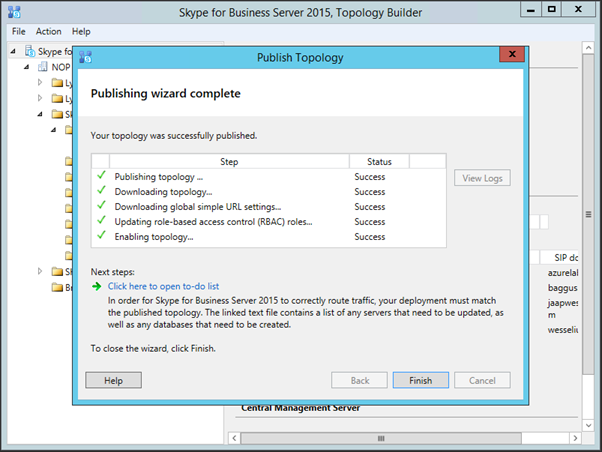Expand the first Lync folder under NOP

[41, 83]
